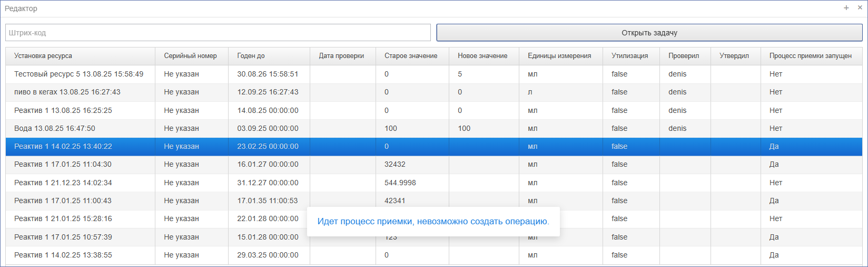Viewport: 868px width, 267px height.
Task: Select the Тестовый ресурс 5 row
Action: coord(434,74)
